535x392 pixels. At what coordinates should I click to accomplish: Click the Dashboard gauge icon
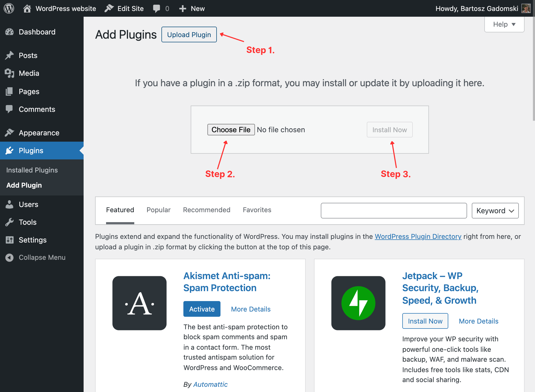(9, 32)
